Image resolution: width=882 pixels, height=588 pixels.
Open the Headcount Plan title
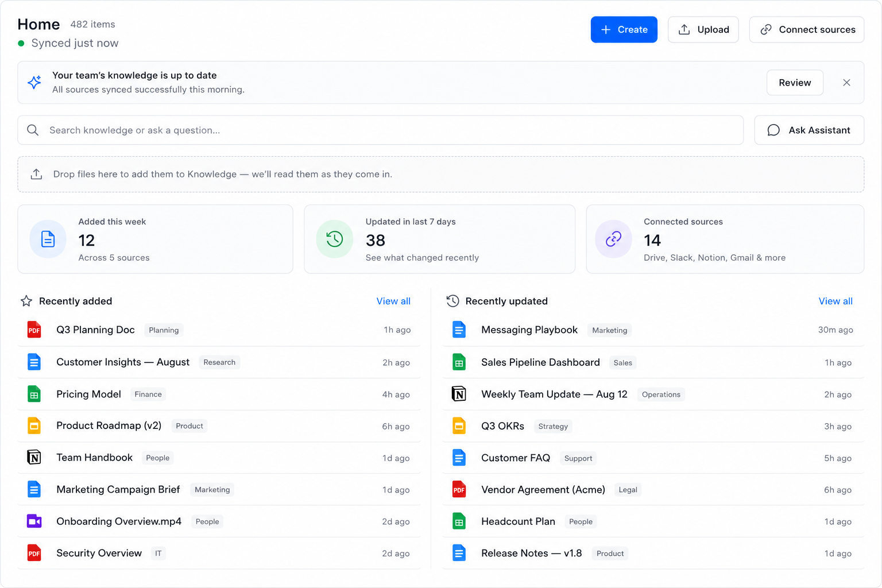pos(518,521)
